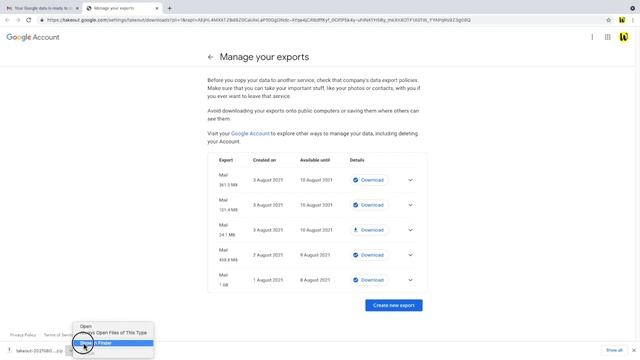This screenshot has height=360, width=640.
Task: View site security lock info
Action: click(42, 20)
